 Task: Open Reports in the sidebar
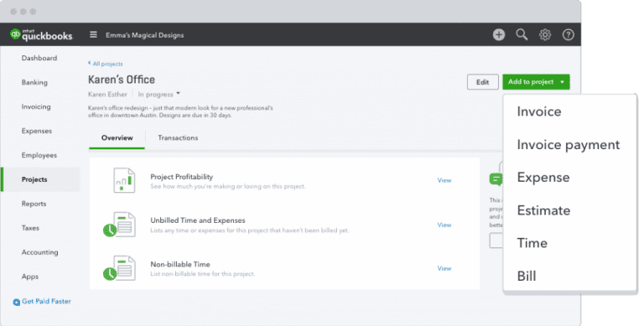click(34, 204)
